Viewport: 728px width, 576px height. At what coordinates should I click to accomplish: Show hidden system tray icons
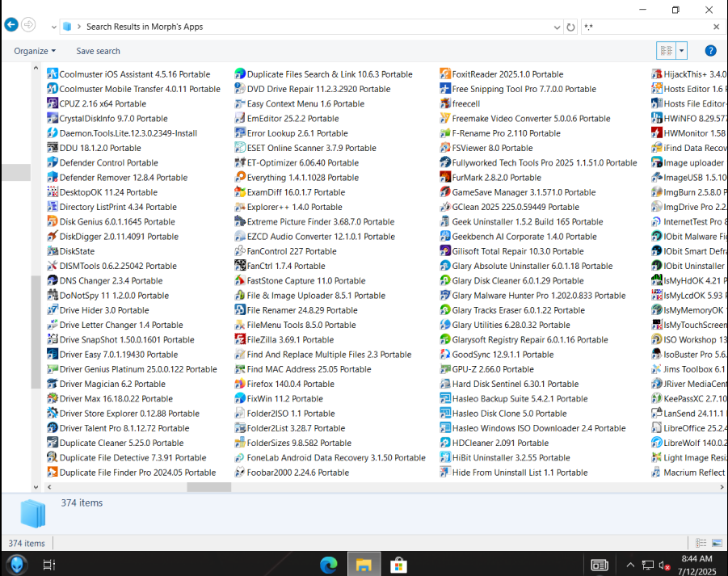pos(630,565)
